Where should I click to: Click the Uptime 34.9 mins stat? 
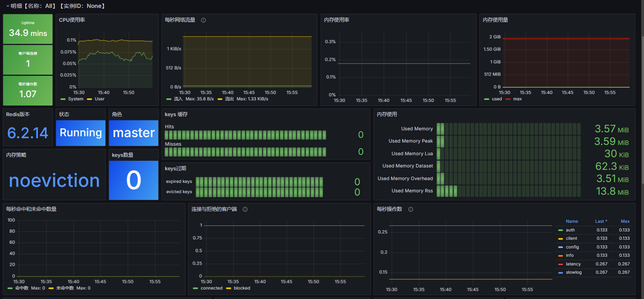[x=28, y=29]
